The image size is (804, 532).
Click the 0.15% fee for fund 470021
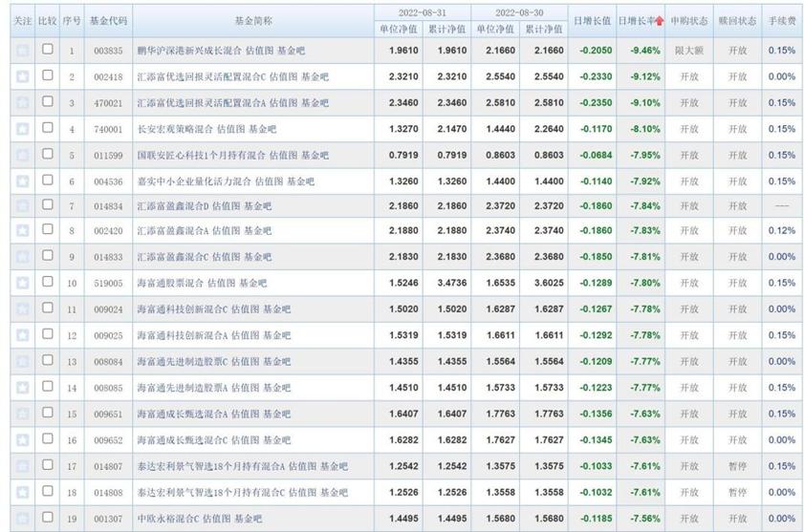[x=781, y=102]
